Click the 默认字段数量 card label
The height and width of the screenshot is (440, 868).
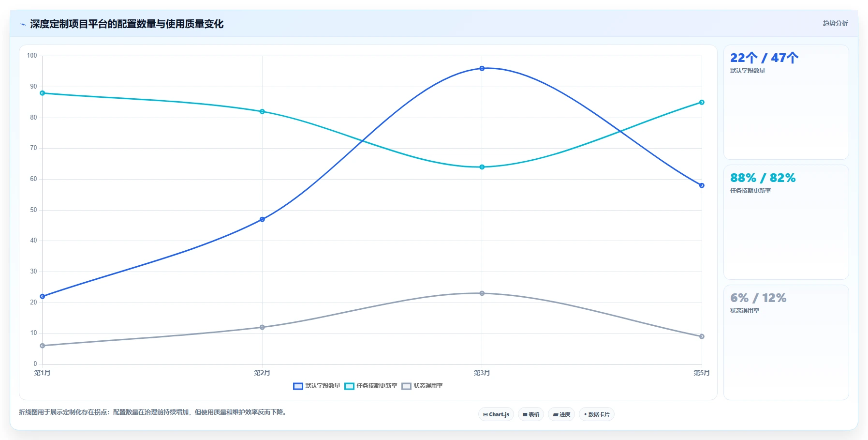(748, 71)
